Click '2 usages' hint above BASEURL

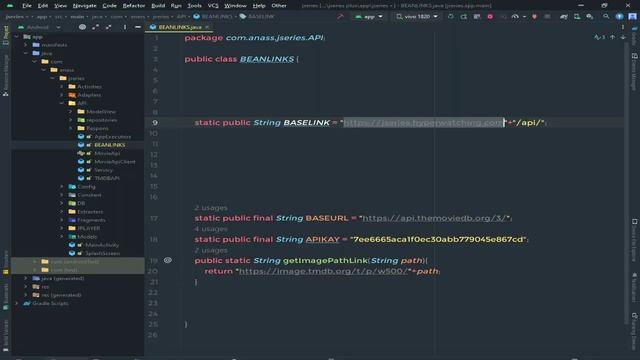pyautogui.click(x=211, y=208)
